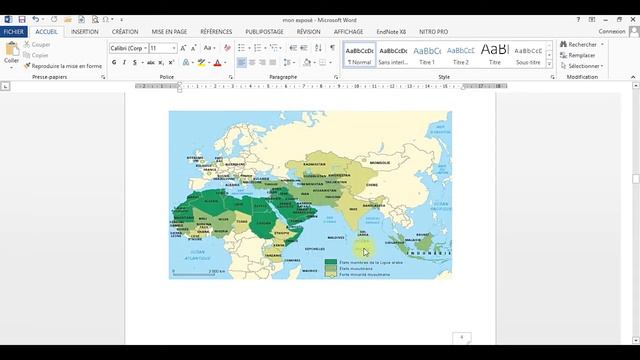Expand the Sélectionner dropdown
640x360 pixels.
pyautogui.click(x=582, y=66)
